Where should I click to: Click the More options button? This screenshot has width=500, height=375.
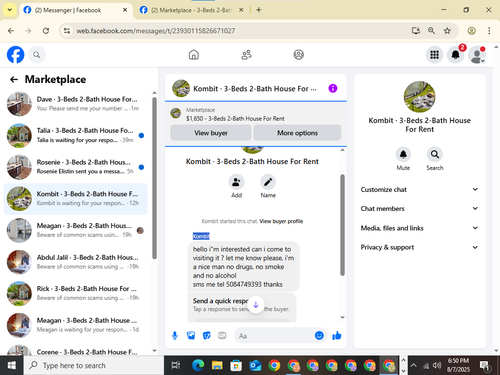tap(297, 133)
